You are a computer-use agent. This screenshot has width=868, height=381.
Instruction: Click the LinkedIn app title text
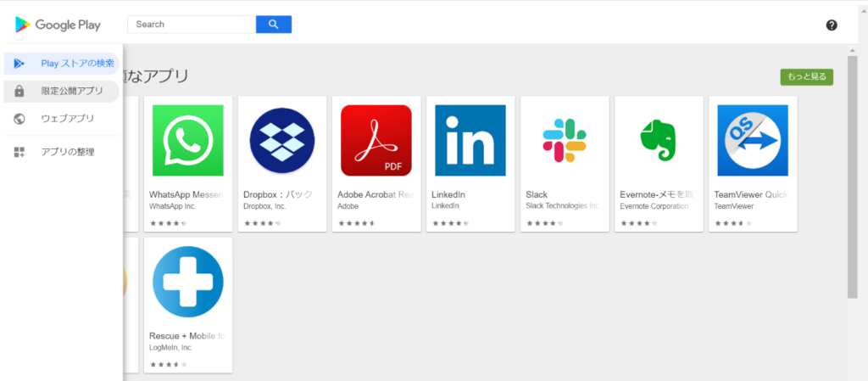tap(448, 194)
